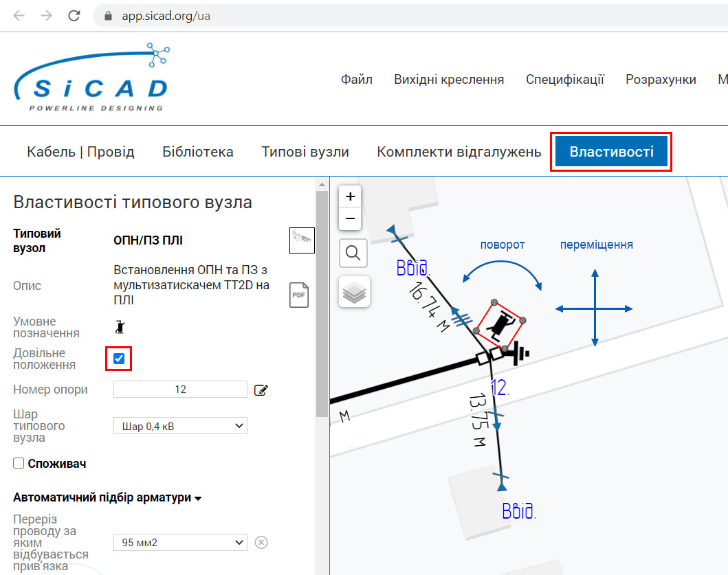The width and height of the screenshot is (728, 575).
Task: Enable the Споживач checkbox
Action: pos(19,463)
